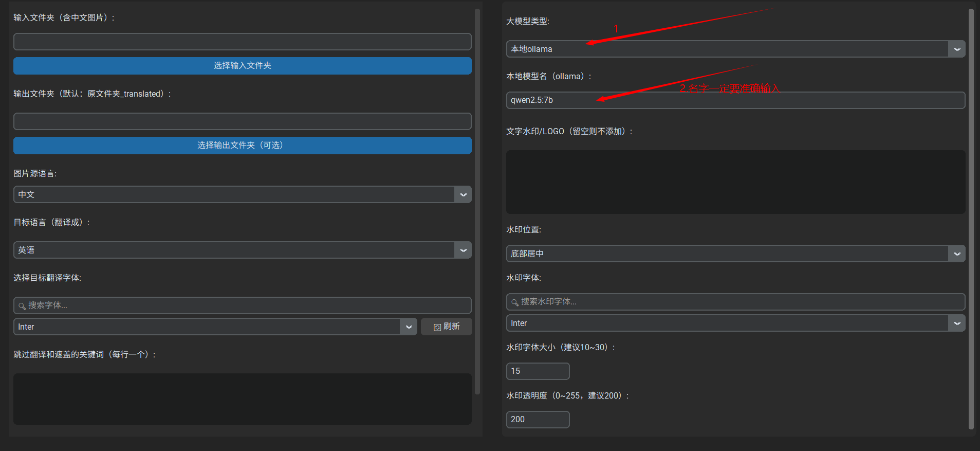Click the watermark font search icon

tap(514, 302)
